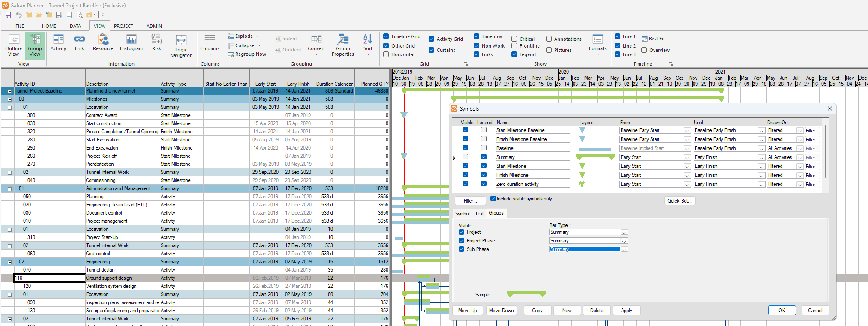Click blue Baseline bar layout preview
The image size is (868, 326).
pos(595,149)
